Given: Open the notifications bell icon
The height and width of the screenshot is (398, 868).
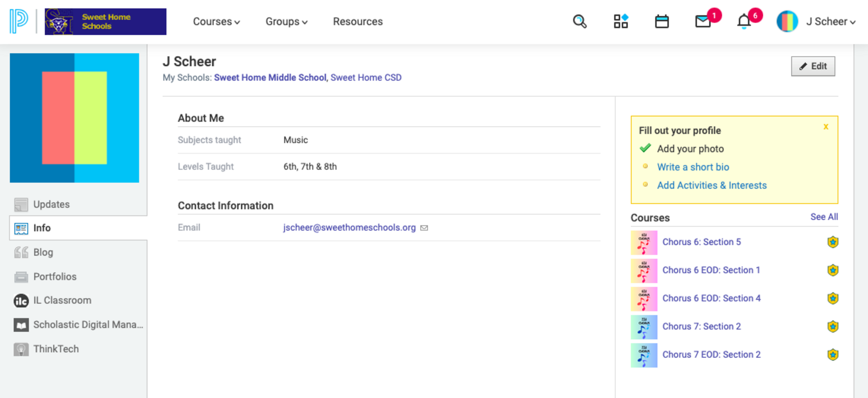Looking at the screenshot, I should pos(744,21).
